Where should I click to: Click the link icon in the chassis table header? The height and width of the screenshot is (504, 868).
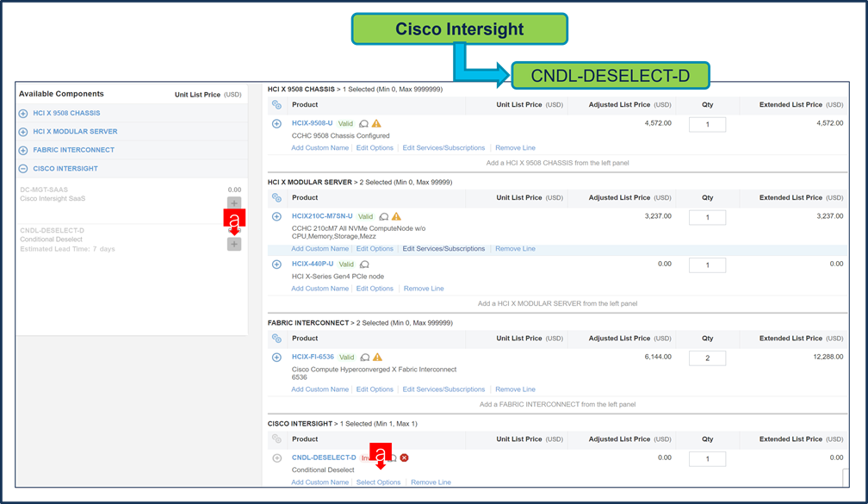click(276, 105)
